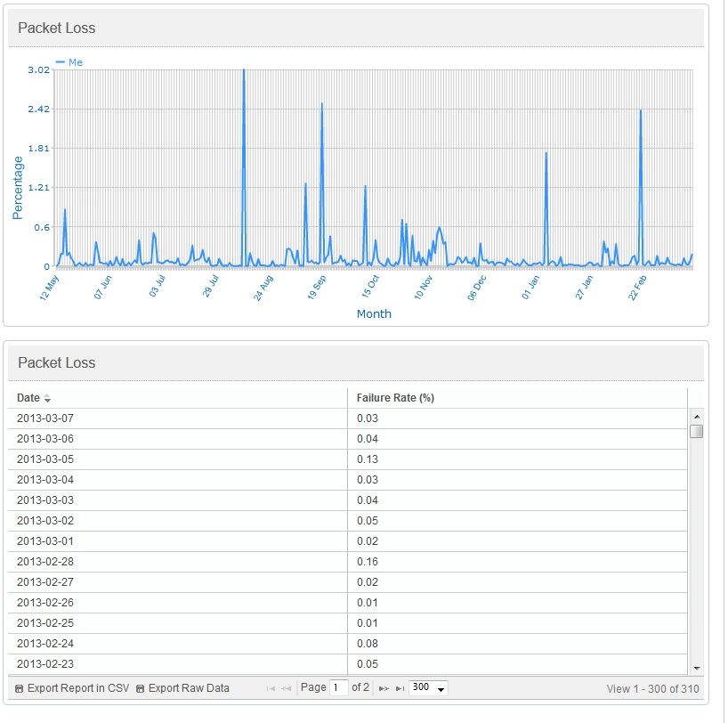
Task: Click the Export Raw Data save icon
Action: point(141,688)
